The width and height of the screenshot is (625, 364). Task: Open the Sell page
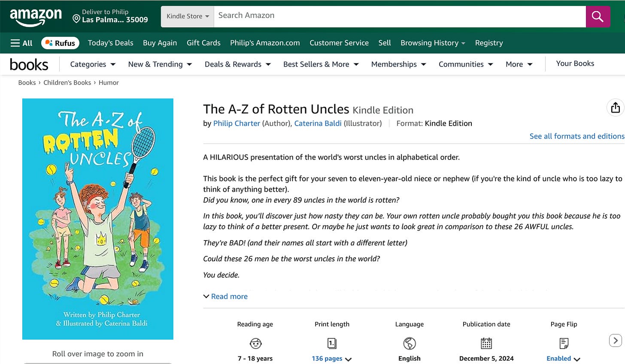[x=385, y=43]
